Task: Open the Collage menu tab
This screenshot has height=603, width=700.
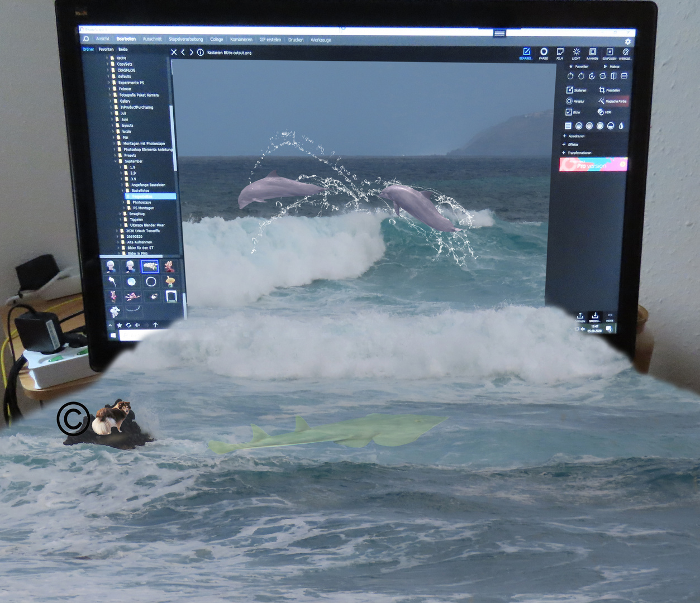Action: [x=216, y=39]
